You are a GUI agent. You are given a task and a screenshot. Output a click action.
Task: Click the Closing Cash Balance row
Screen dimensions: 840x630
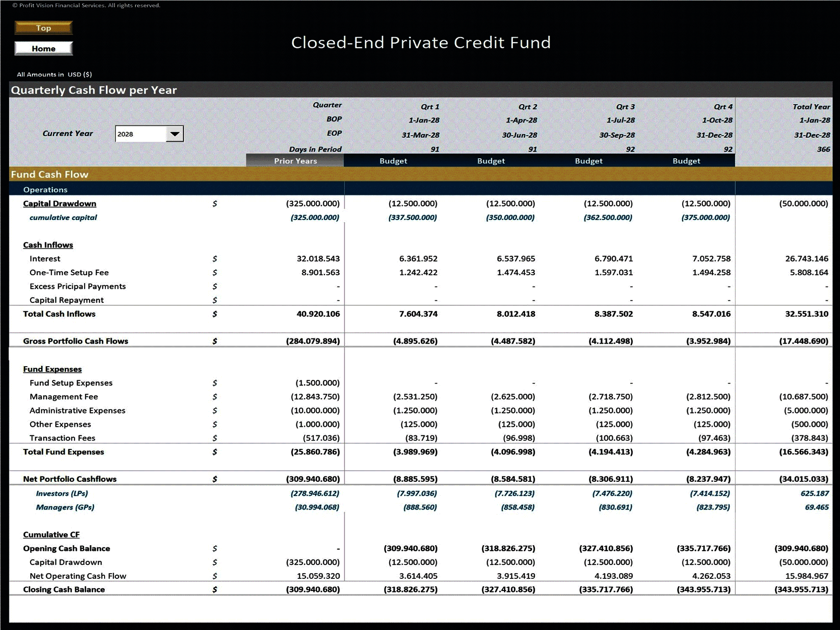(x=64, y=589)
